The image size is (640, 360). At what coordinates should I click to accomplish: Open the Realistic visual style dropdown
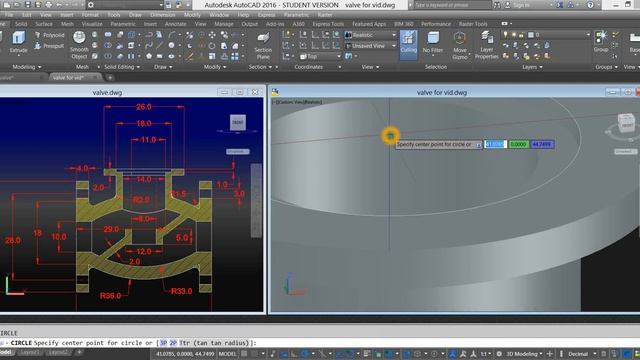pos(371,35)
